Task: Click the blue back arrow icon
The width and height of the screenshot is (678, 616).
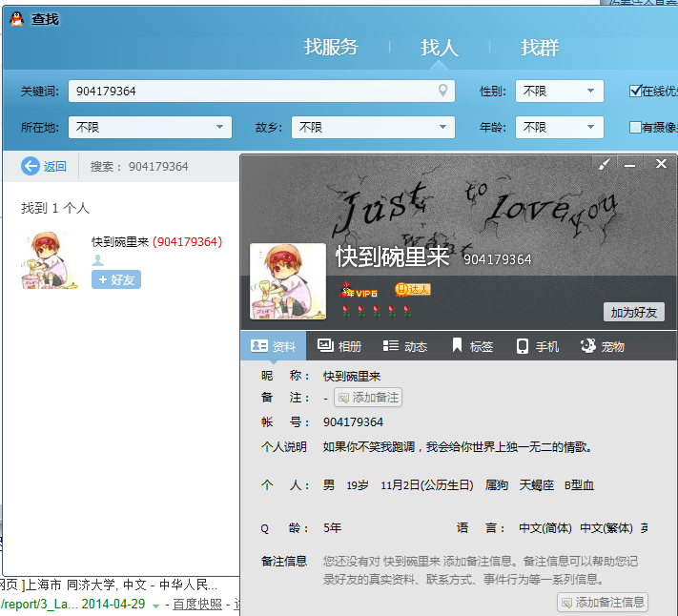Action: pos(31,166)
